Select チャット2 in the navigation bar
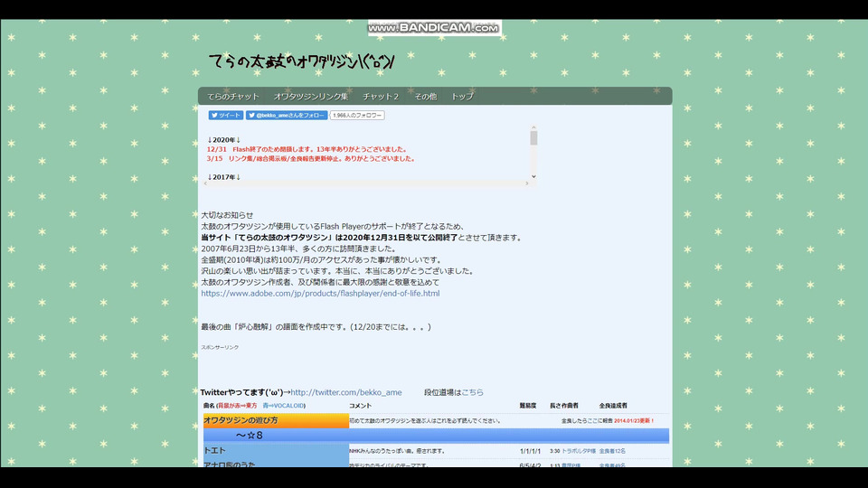868x488 pixels. (381, 97)
